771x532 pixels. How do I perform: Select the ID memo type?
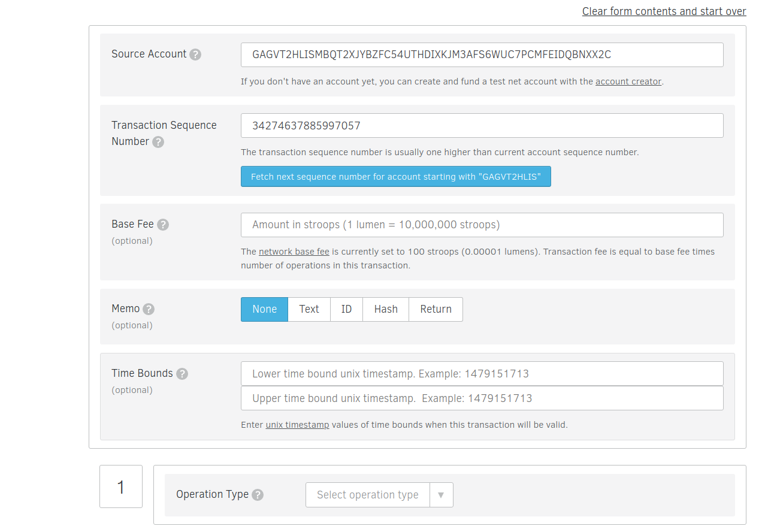[x=346, y=309]
